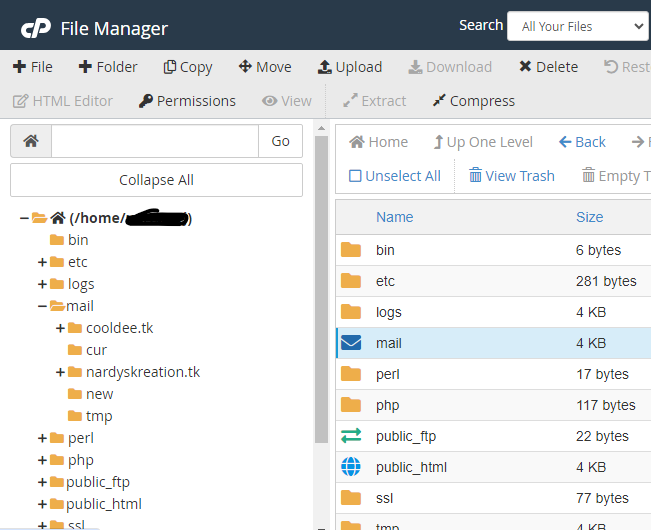Go to Home in file pane

point(378,142)
